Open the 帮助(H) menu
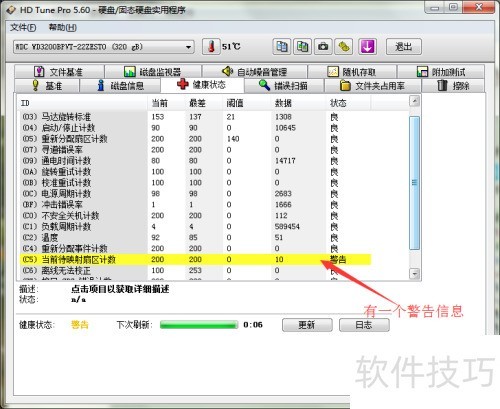The image size is (500, 409). pyautogui.click(x=63, y=27)
